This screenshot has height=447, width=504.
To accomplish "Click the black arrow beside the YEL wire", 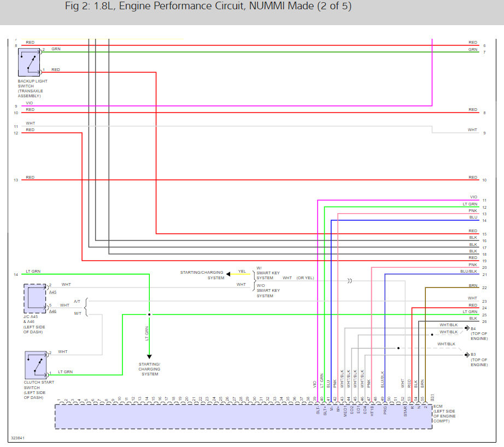I will 228,274.
